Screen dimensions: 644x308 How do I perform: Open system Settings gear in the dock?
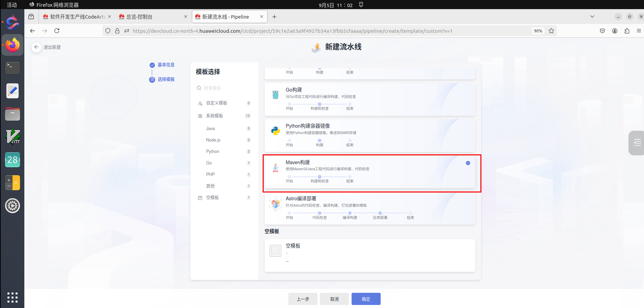(13, 206)
